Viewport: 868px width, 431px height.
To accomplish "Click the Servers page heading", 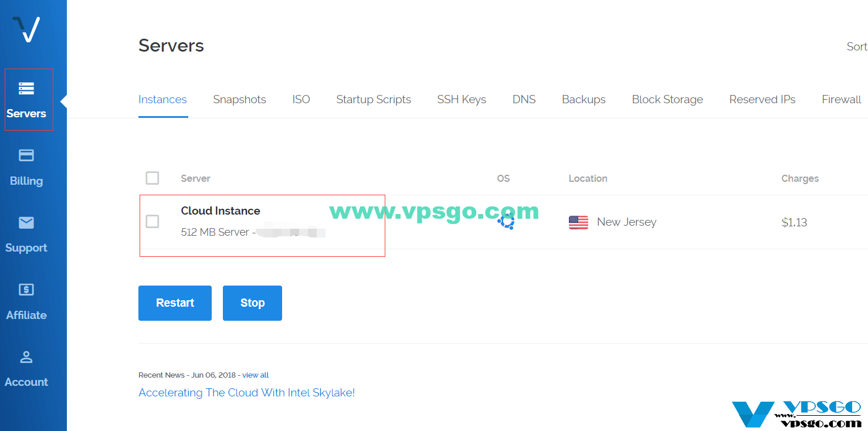I will [171, 46].
